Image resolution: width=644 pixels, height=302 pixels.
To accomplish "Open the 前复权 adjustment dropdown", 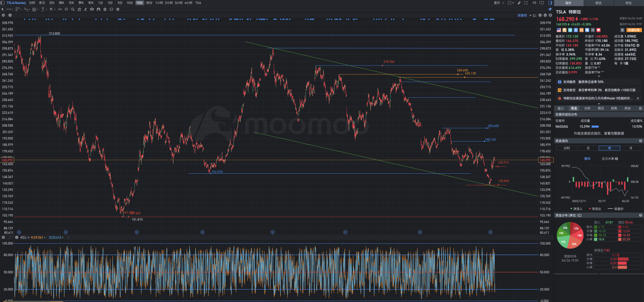I will (x=524, y=15).
